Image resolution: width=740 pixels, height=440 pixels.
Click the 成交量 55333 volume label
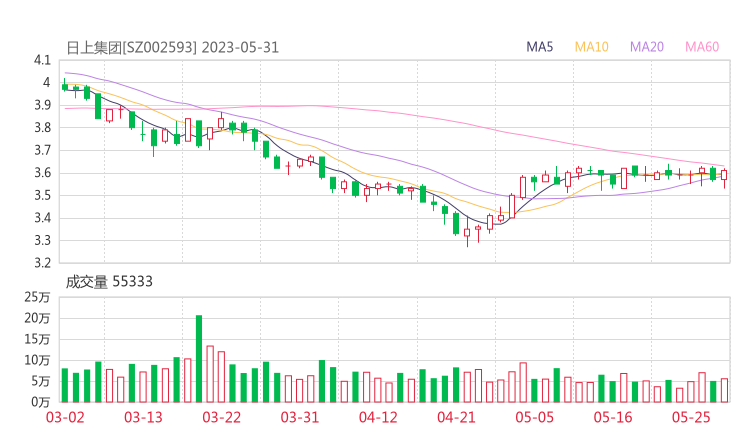(x=109, y=282)
